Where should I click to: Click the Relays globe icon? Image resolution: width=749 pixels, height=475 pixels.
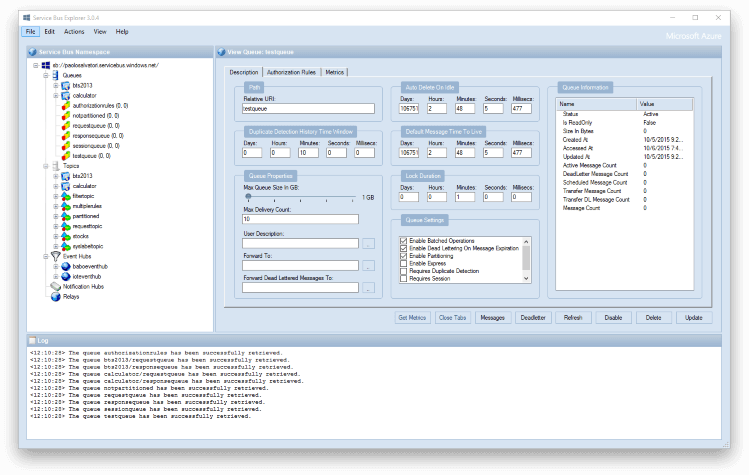click(x=56, y=297)
